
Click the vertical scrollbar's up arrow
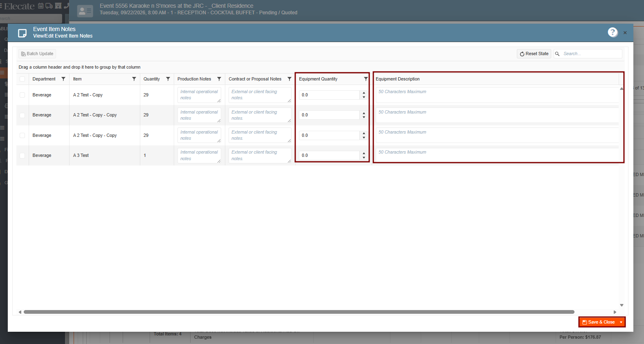pos(622,89)
